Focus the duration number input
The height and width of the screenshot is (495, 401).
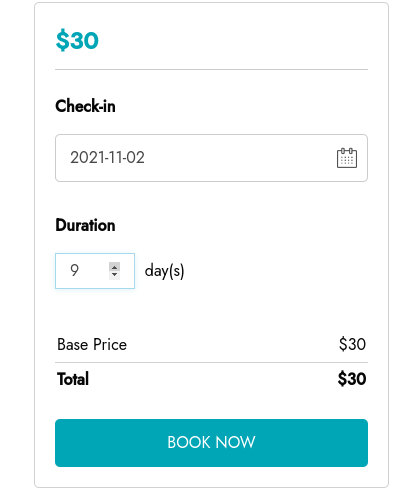(x=95, y=271)
